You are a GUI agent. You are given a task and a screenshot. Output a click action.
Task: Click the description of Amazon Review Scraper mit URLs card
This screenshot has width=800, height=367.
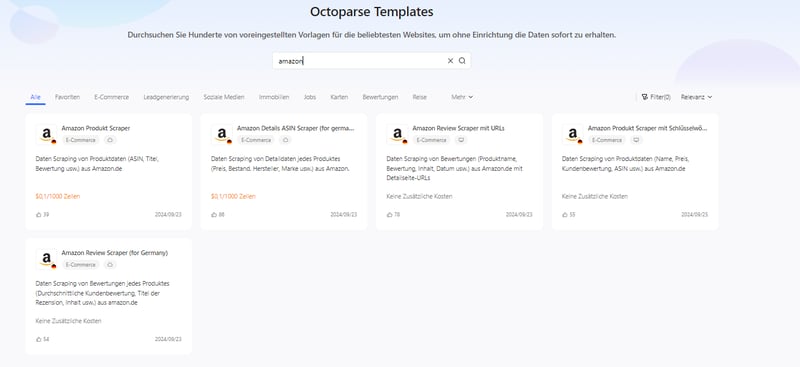[455, 168]
